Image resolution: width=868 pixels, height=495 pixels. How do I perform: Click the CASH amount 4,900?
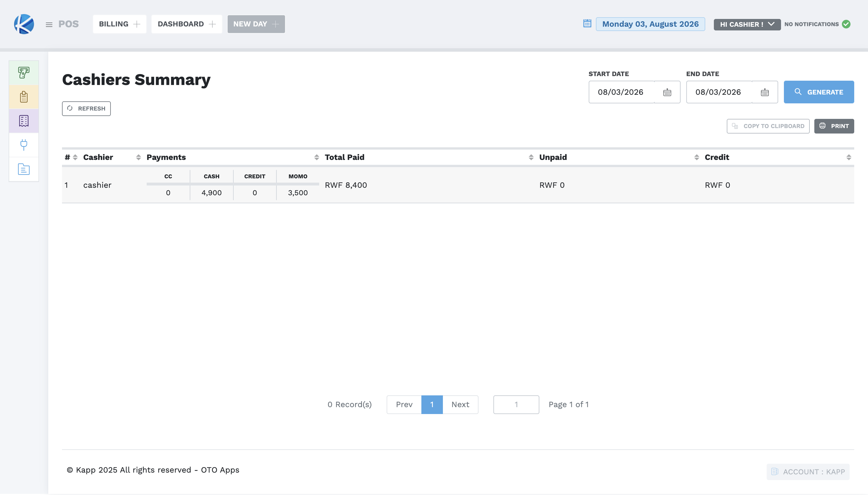211,193
